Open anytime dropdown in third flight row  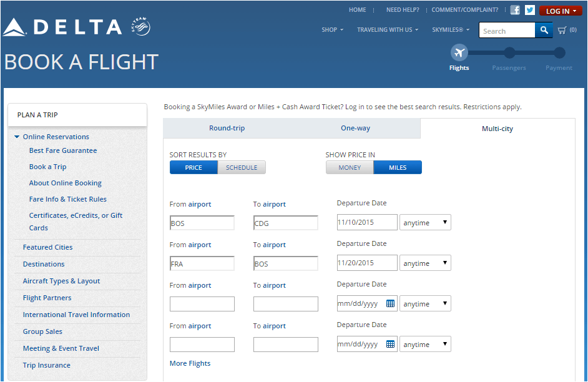(x=425, y=303)
